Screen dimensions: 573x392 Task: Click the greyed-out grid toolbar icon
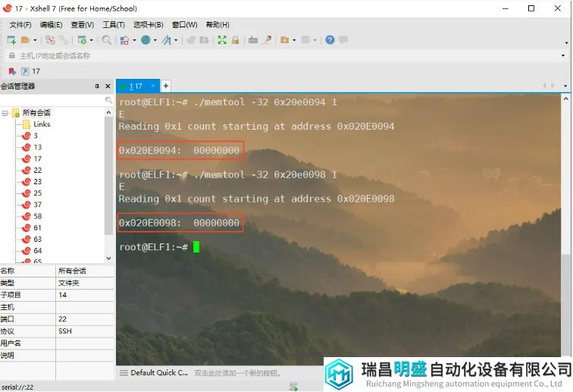click(x=305, y=40)
